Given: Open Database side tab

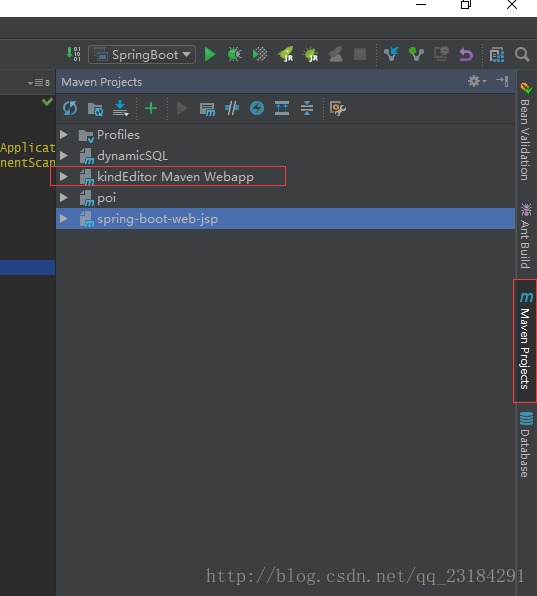Looking at the screenshot, I should pos(526,444).
